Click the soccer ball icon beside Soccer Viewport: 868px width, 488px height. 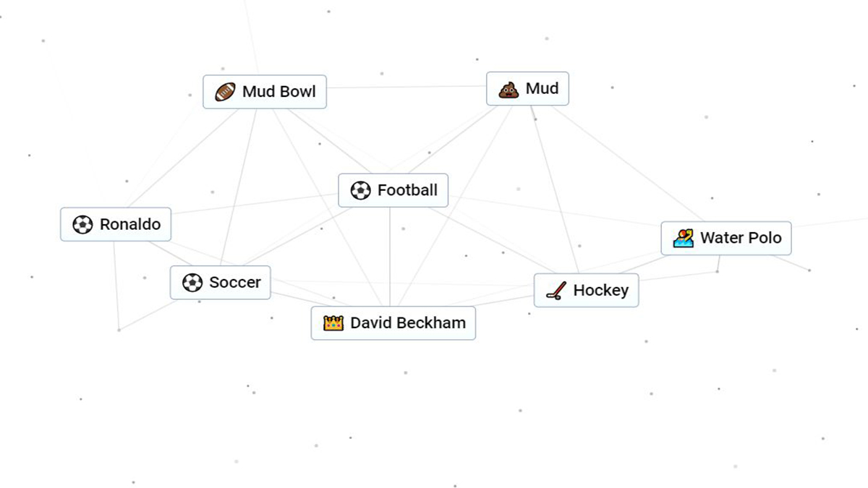192,283
